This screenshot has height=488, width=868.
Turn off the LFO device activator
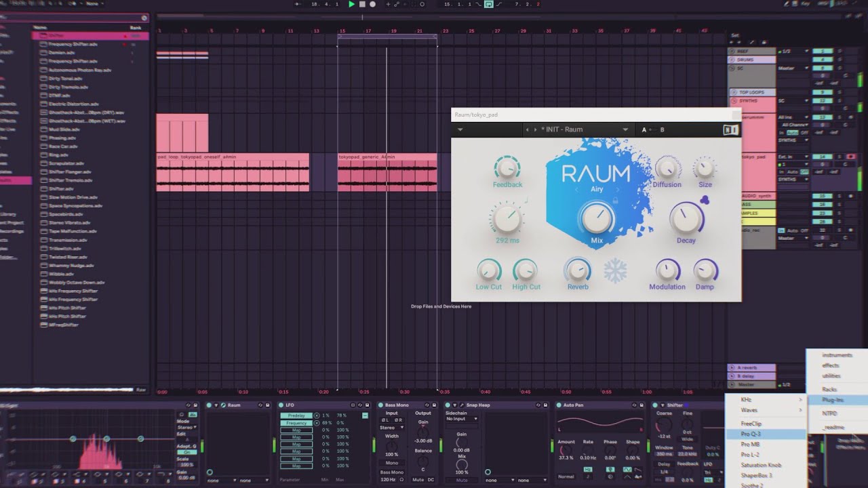[x=281, y=405]
